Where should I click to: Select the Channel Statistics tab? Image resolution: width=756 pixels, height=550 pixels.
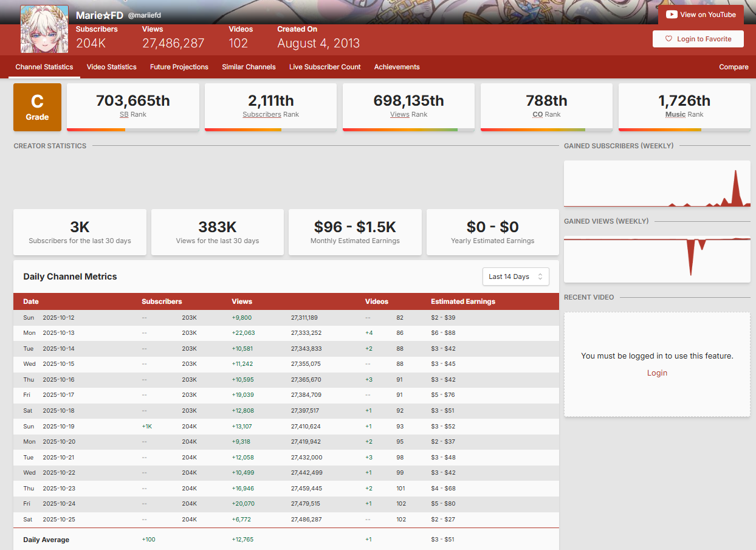(x=44, y=67)
